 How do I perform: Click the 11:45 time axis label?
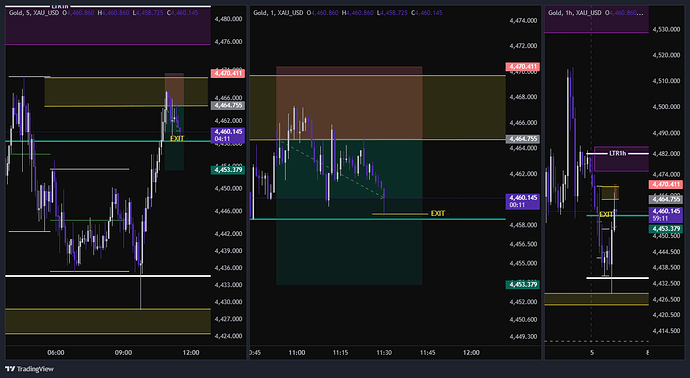428,352
